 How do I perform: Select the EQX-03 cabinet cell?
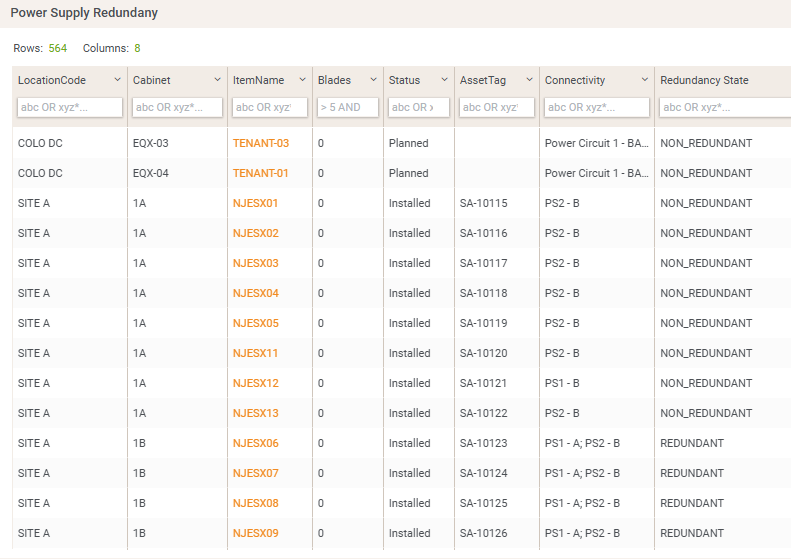[x=151, y=143]
